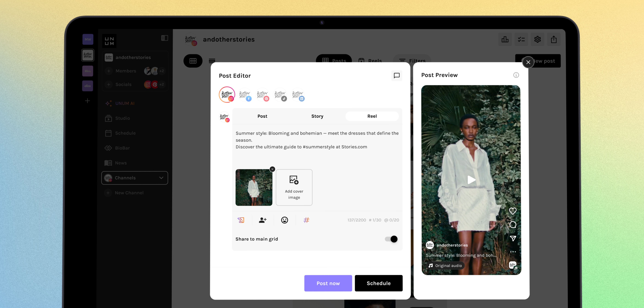The height and width of the screenshot is (308, 644).
Task: Click the Post now button
Action: pyautogui.click(x=328, y=283)
